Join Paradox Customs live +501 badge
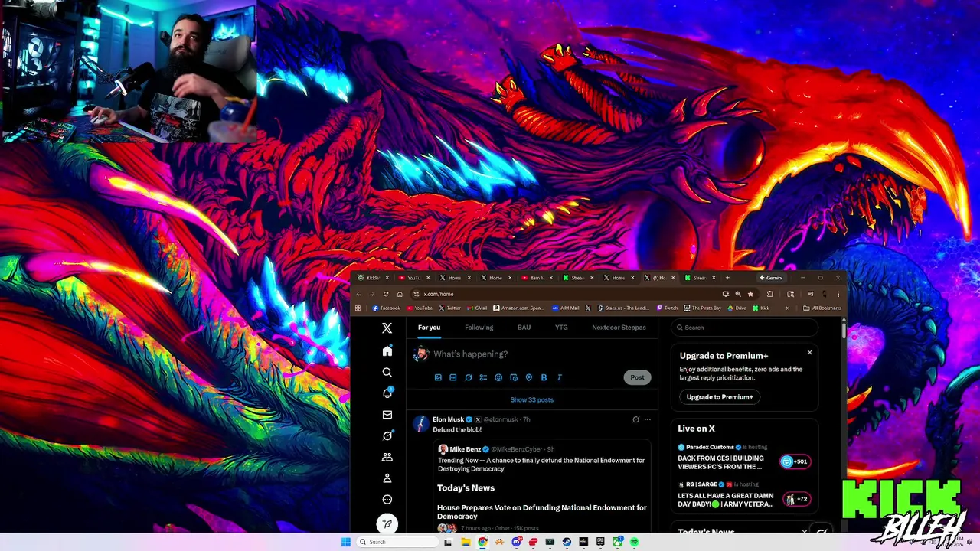Viewport: 980px width, 551px height. click(x=795, y=461)
